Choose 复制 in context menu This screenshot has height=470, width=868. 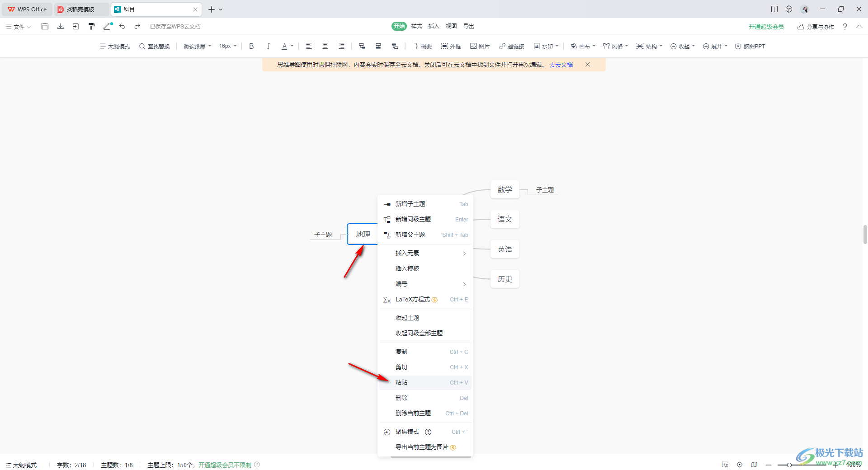425,352
